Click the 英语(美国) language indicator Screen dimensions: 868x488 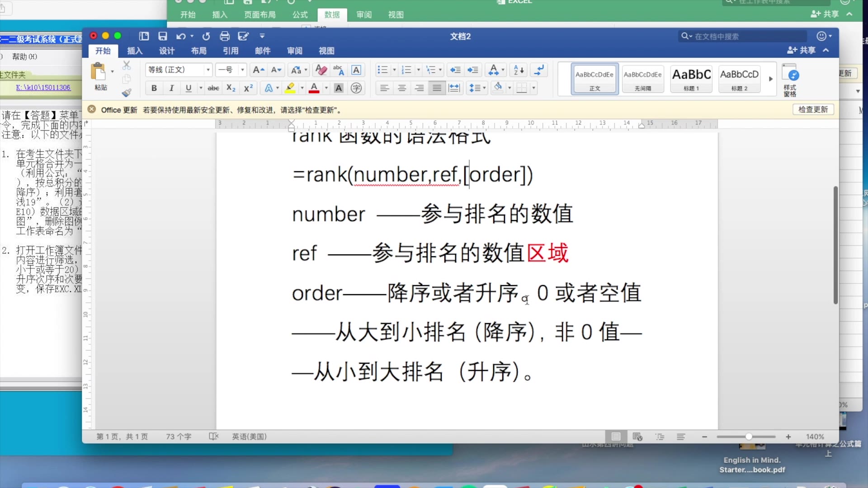[249, 436]
